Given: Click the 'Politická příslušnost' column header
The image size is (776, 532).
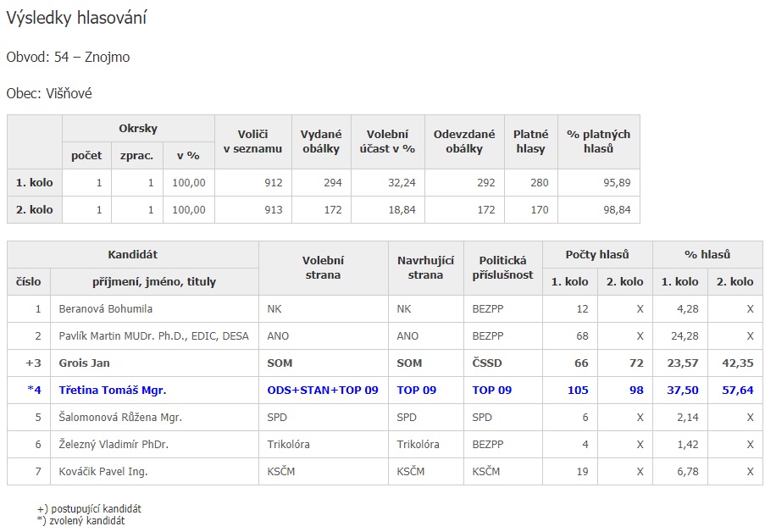Looking at the screenshot, I should click(x=503, y=268).
